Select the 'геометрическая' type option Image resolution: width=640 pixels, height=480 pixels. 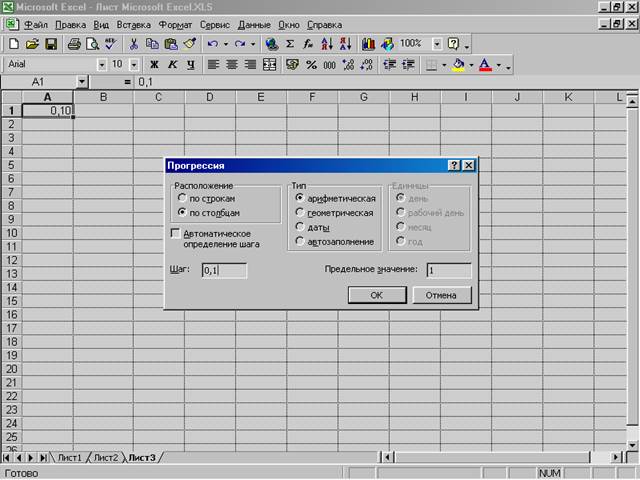300,213
